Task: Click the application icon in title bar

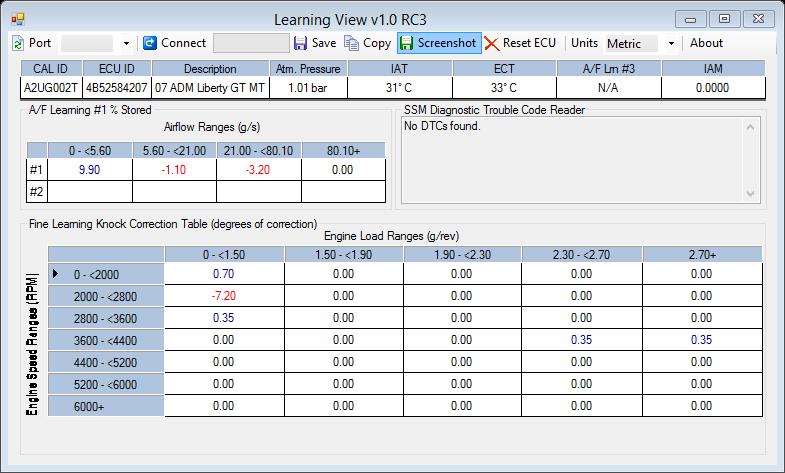Action: click(17, 18)
